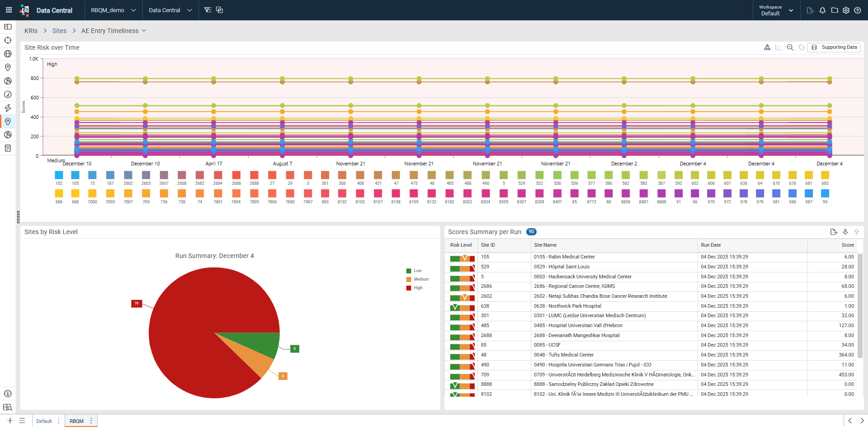The width and height of the screenshot is (868, 427).
Task: Go to KRIs breadcrumb
Action: point(31,31)
